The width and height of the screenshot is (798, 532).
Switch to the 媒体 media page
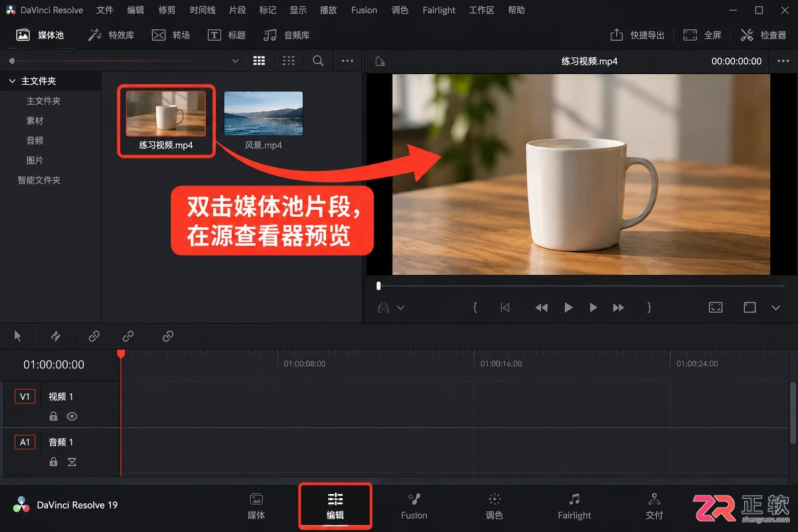[256, 507]
